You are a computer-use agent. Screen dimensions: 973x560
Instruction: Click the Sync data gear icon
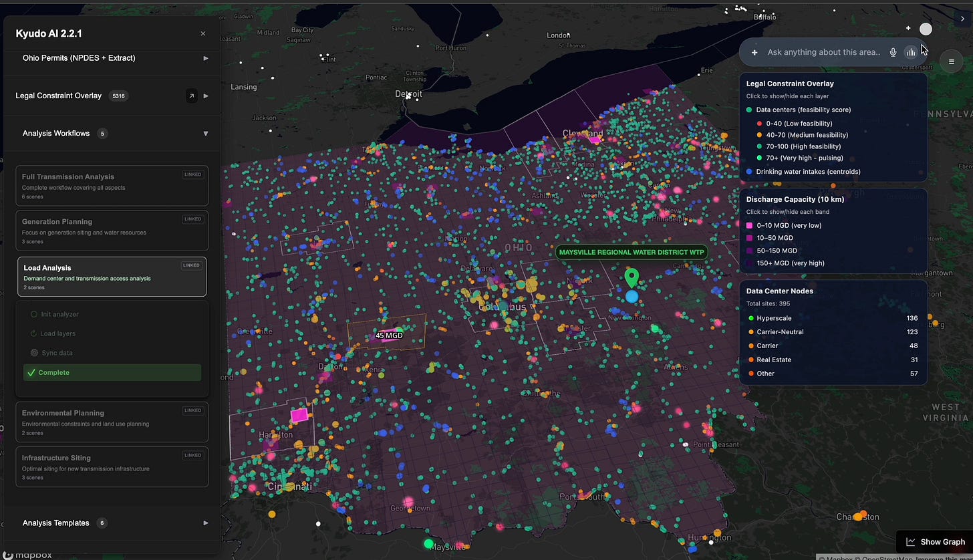pos(34,353)
